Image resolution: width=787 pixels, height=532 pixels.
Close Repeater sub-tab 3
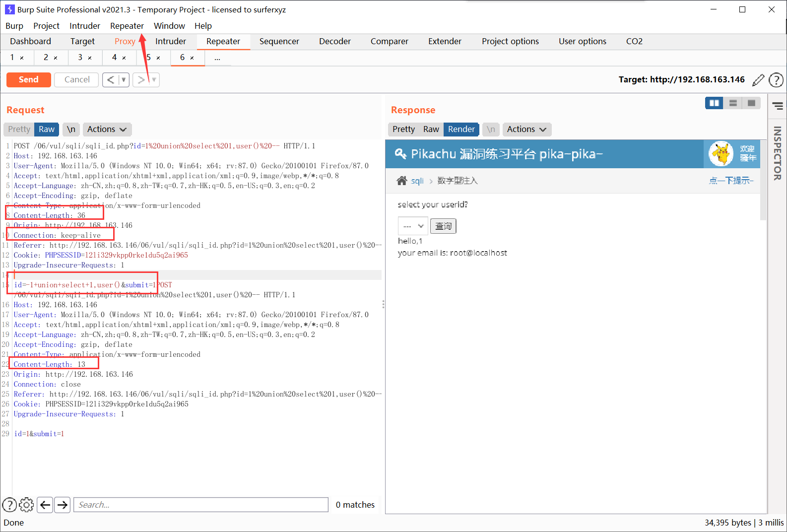[90, 58]
